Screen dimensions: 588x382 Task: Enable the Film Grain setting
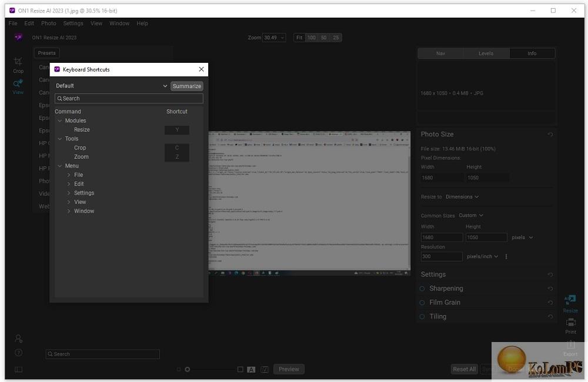pyautogui.click(x=422, y=303)
